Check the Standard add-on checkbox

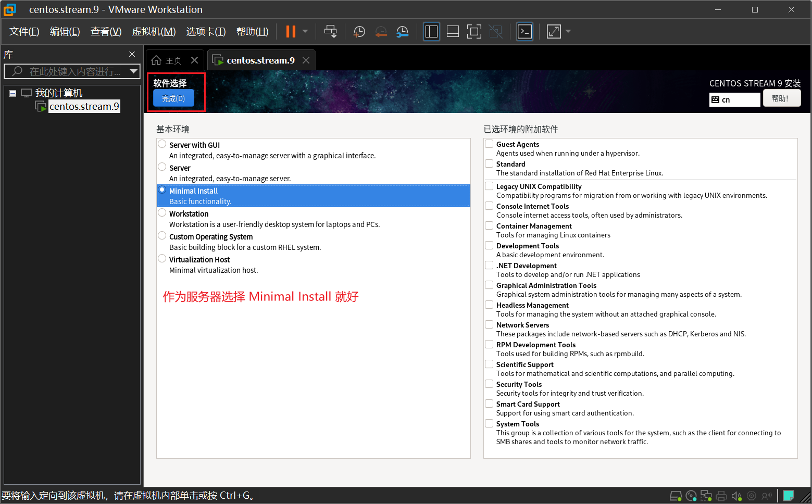point(489,163)
